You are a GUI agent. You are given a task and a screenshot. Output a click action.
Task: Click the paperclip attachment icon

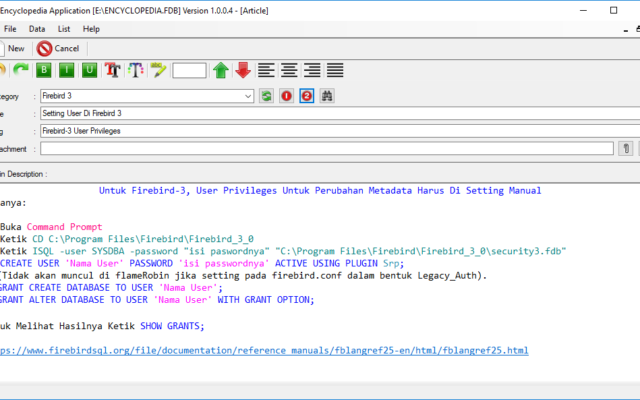626,149
